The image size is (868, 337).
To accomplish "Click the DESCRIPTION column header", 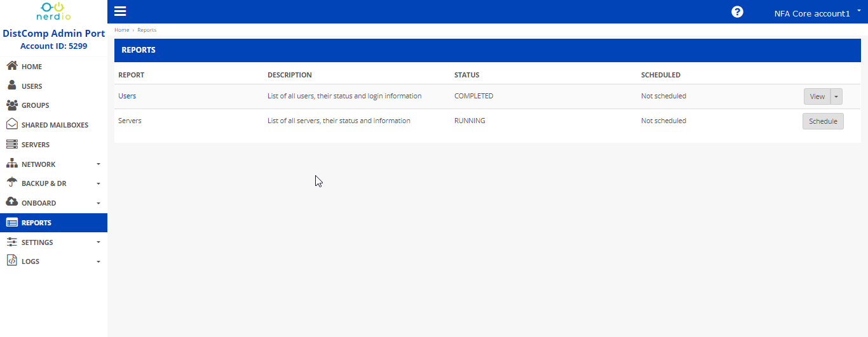I will (x=290, y=75).
